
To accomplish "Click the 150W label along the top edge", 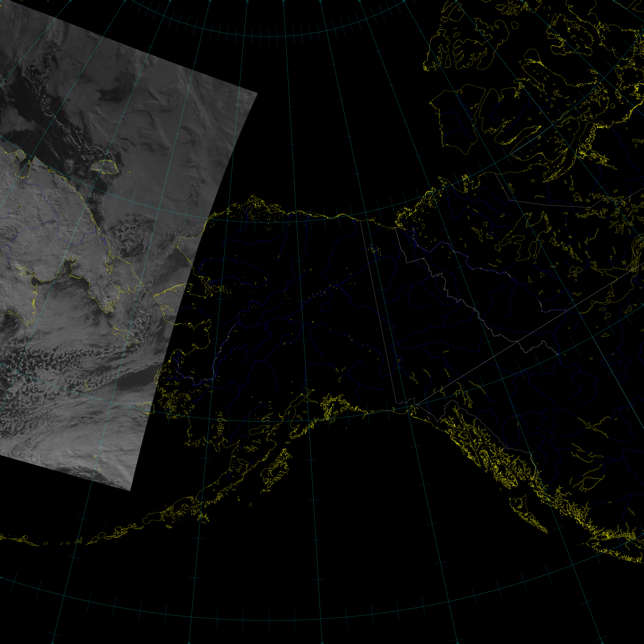I will (283, 1).
